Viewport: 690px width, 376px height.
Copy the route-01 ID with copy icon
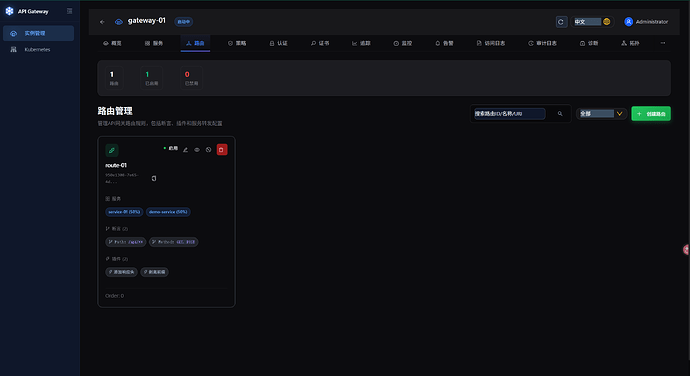(x=154, y=178)
